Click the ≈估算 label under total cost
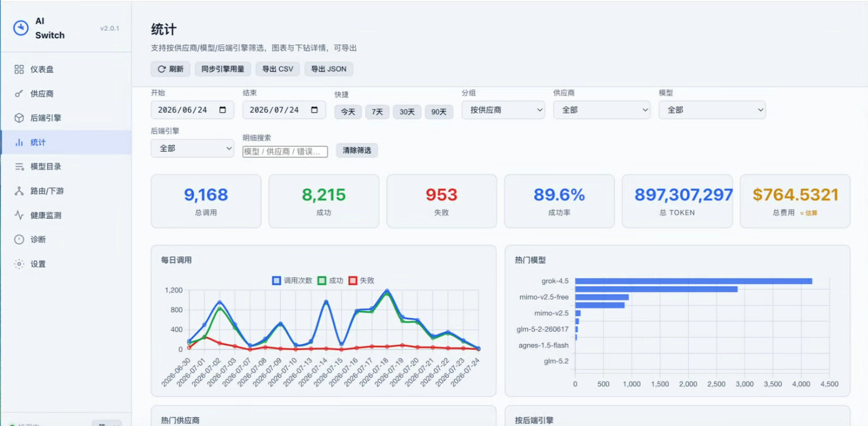This screenshot has width=868, height=426. click(808, 213)
